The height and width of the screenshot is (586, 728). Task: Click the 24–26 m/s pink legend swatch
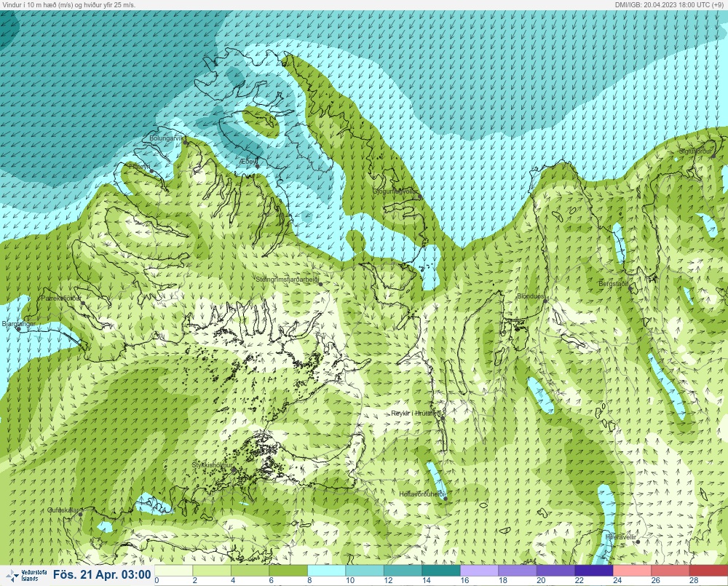click(x=633, y=570)
